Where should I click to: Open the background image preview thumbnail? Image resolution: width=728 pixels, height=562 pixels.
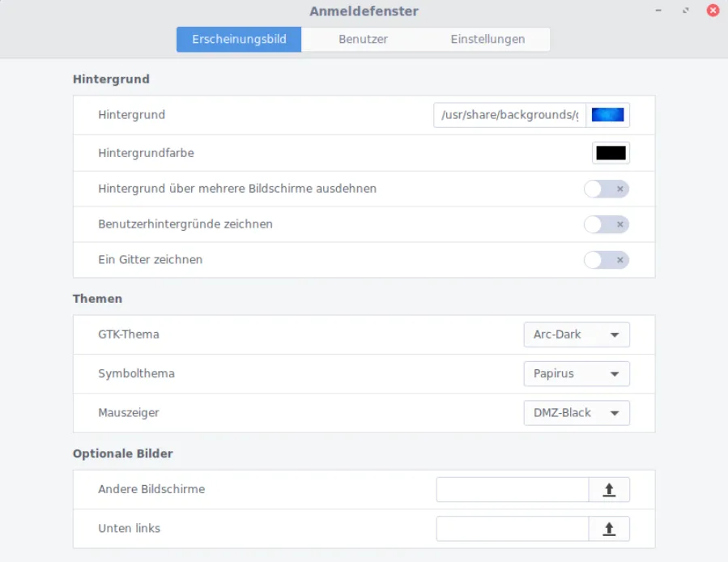click(607, 115)
